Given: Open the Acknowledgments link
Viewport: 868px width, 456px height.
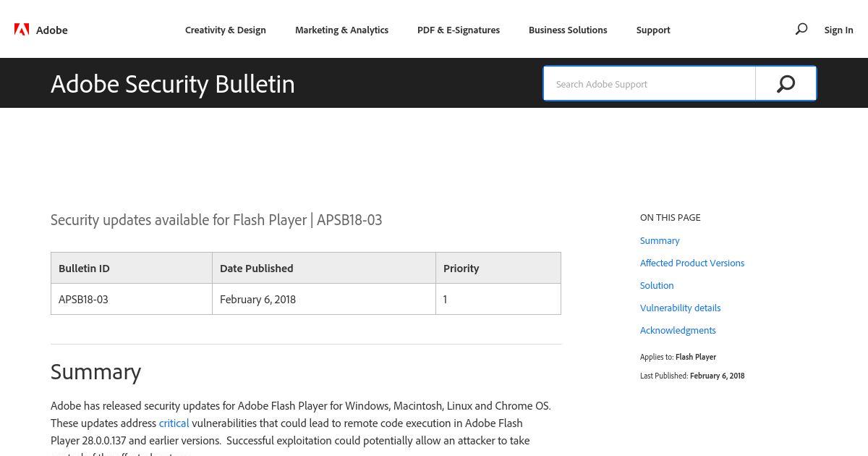Looking at the screenshot, I should point(678,330).
